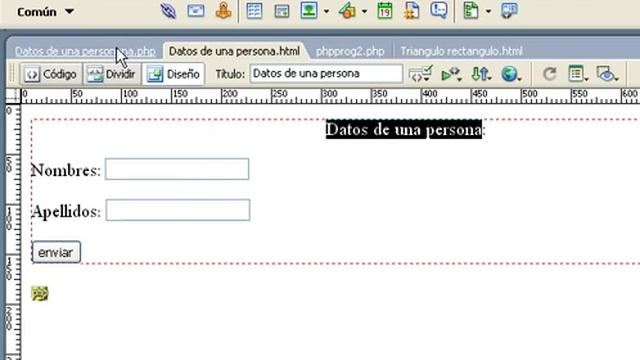Insert a Div Tag
This screenshot has height=360, width=640.
pos(282,10)
